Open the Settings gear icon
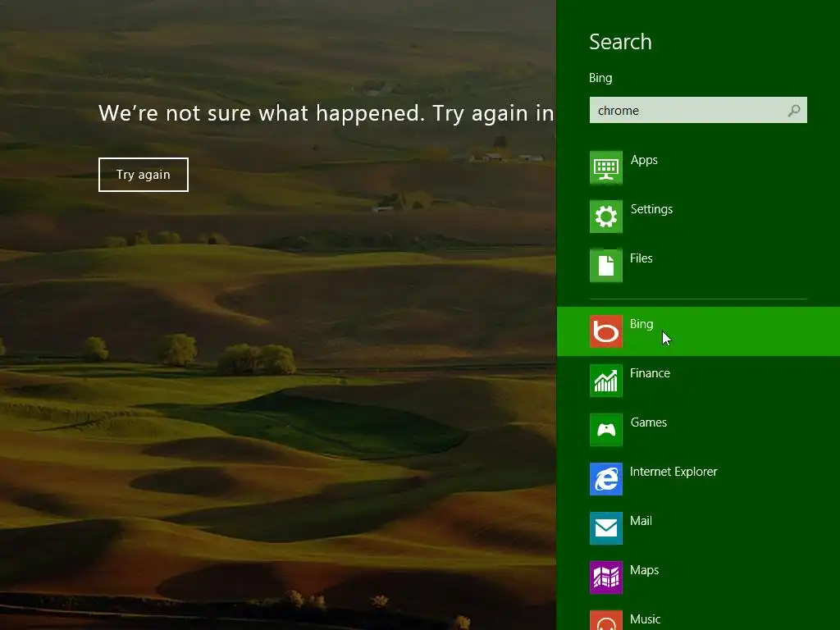The width and height of the screenshot is (840, 630). pos(606,217)
